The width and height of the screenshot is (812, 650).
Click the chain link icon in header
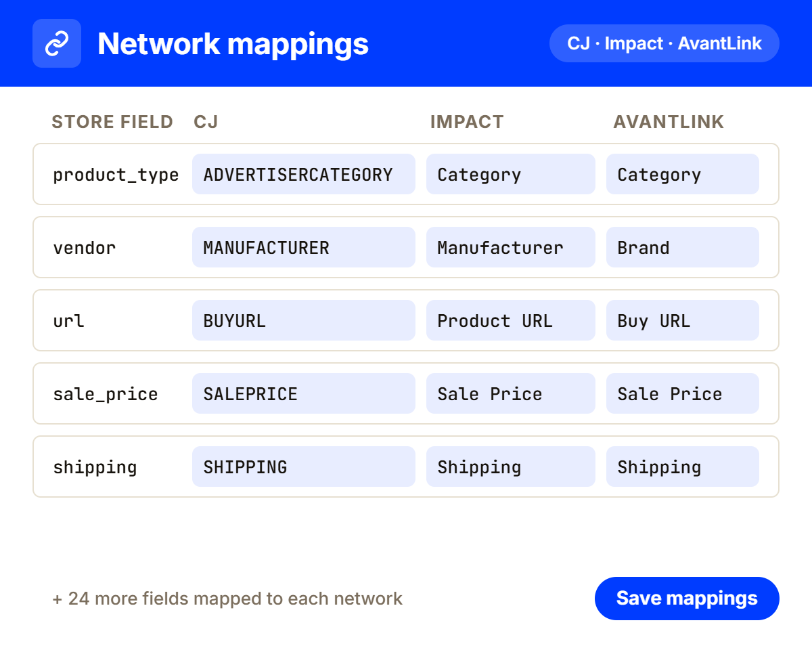tap(57, 43)
